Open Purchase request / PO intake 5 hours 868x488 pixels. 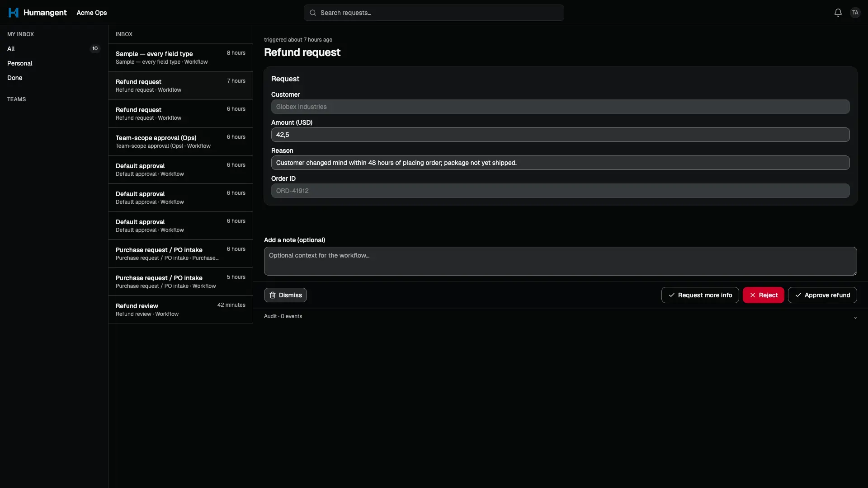coord(180,282)
